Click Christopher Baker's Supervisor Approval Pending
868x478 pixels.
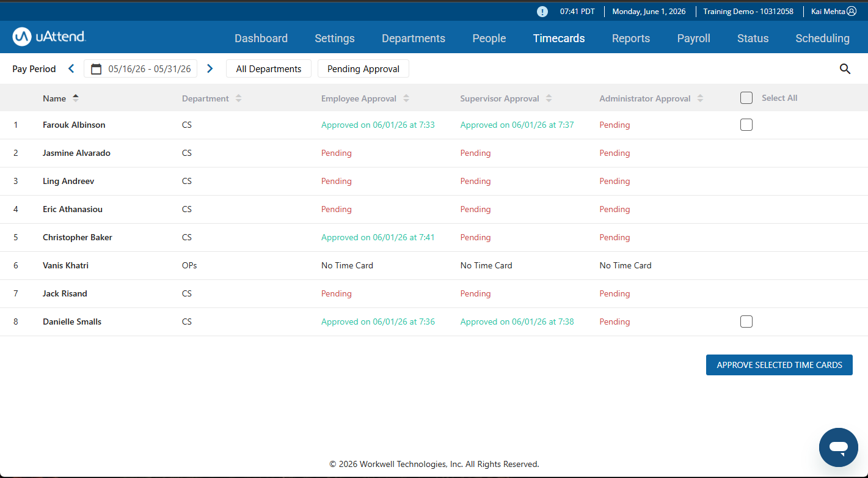[476, 237]
